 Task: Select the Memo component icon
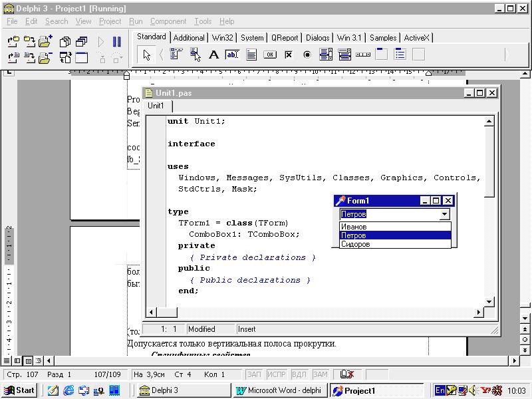(251, 55)
